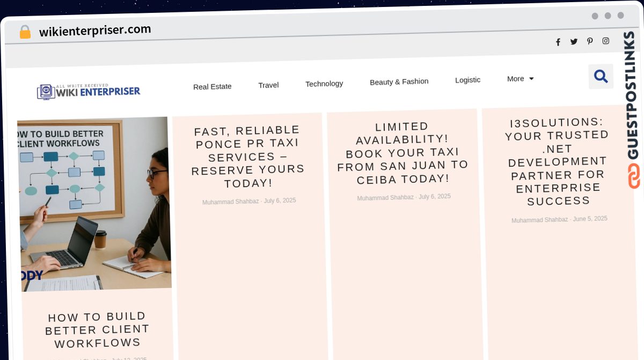Open How To Build Better Client Workflows title
Viewport: 644px width, 360px height.
(97, 329)
